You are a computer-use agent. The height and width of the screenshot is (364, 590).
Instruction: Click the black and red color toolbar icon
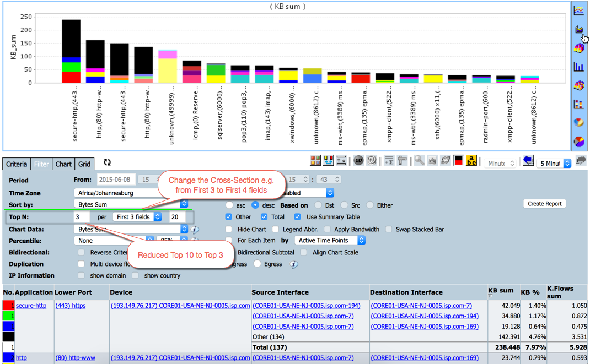(458, 161)
